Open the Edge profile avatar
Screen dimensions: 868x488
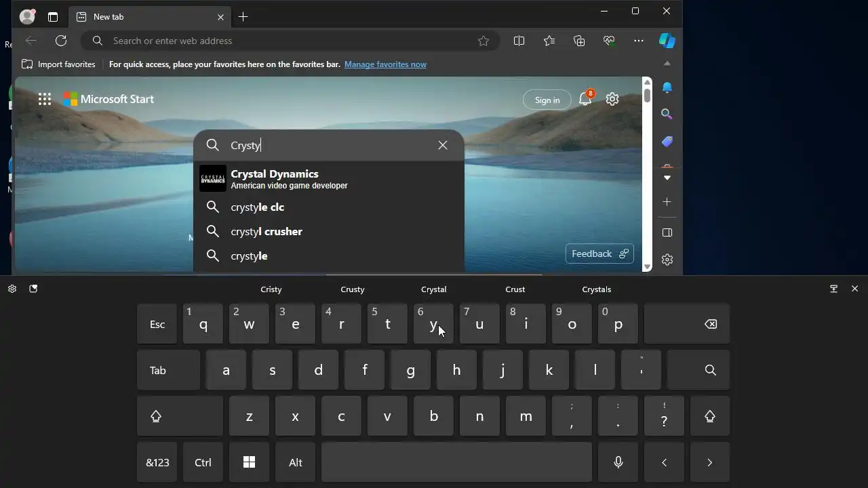coord(27,16)
